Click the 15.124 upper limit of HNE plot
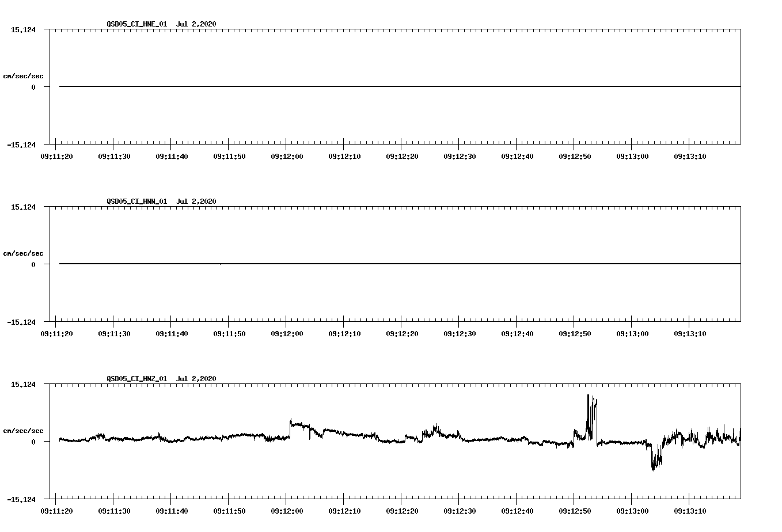The width and height of the screenshot is (782, 532). (23, 30)
